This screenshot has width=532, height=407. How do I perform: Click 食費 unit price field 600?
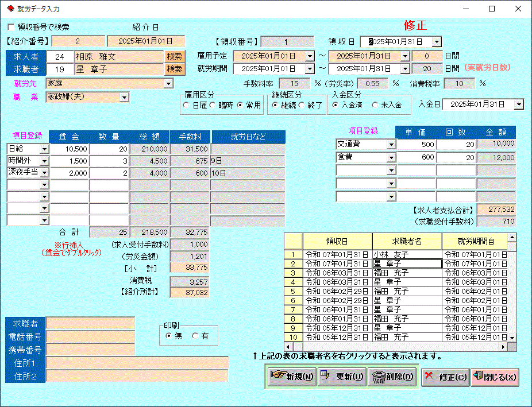tap(416, 158)
